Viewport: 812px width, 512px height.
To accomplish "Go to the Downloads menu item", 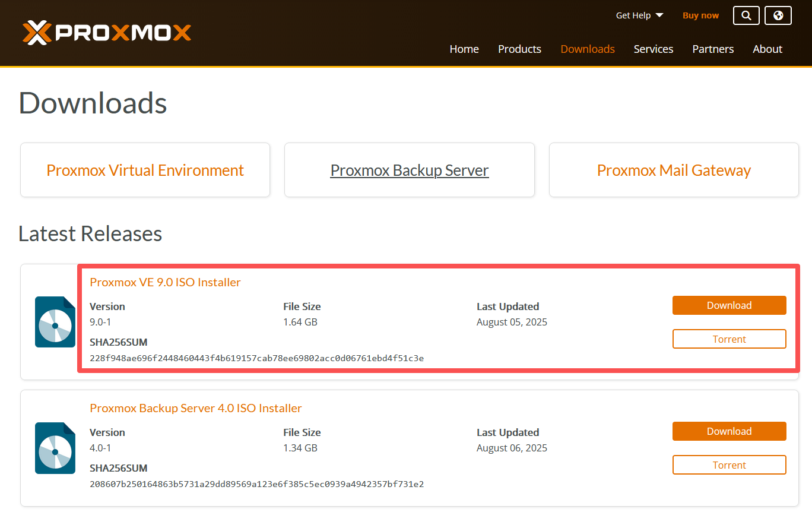I will click(x=588, y=49).
